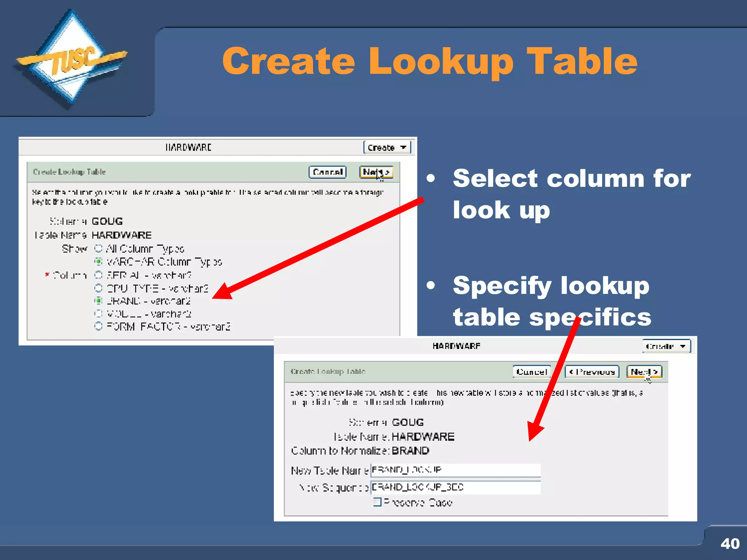Choose the BRAND - varchar2 column option

(x=98, y=301)
